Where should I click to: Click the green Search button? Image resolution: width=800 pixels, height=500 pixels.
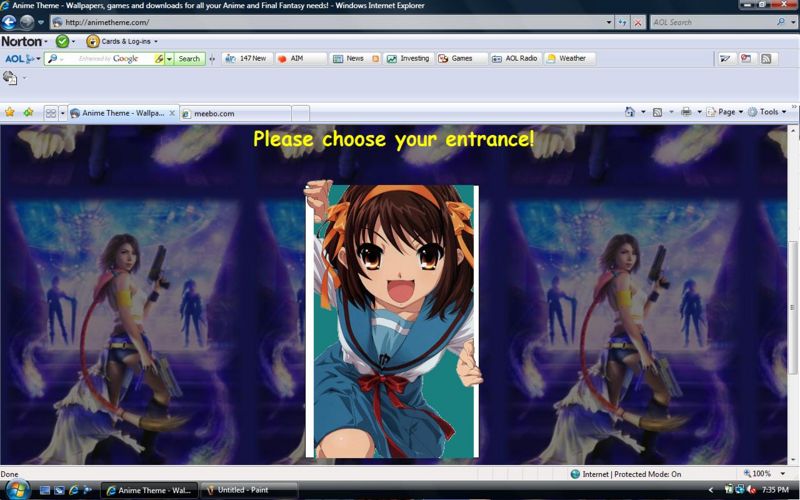tap(189, 59)
